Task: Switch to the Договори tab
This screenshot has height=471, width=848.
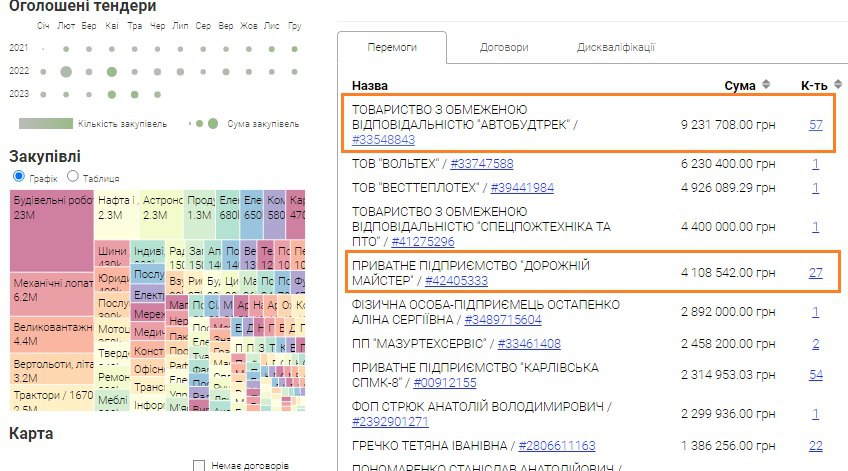Action: click(503, 47)
